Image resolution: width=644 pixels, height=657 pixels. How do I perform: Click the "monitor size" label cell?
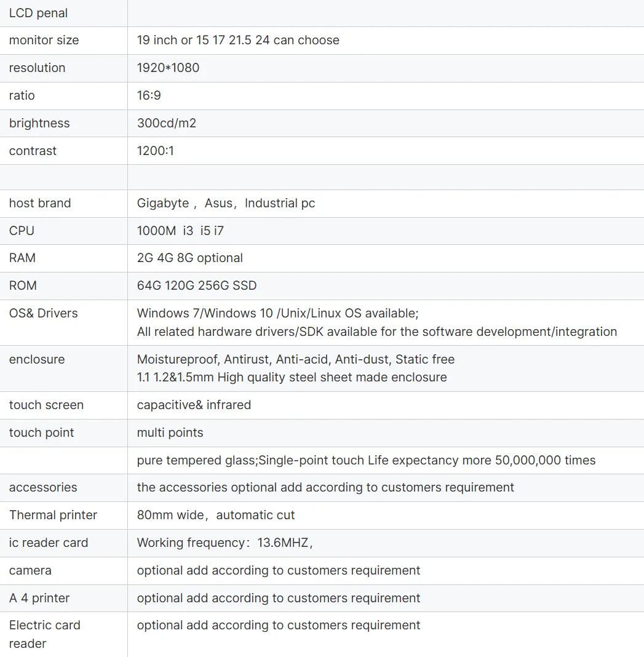coord(44,41)
